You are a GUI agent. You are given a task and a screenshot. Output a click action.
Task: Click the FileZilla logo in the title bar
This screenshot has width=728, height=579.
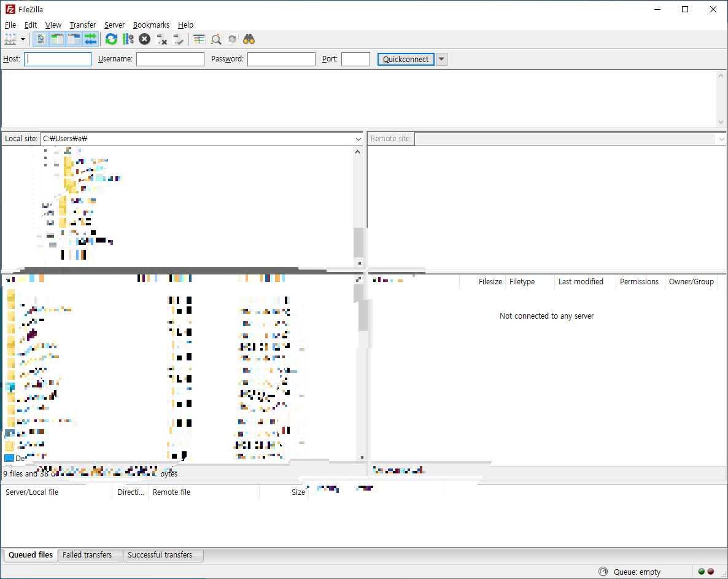[10, 9]
